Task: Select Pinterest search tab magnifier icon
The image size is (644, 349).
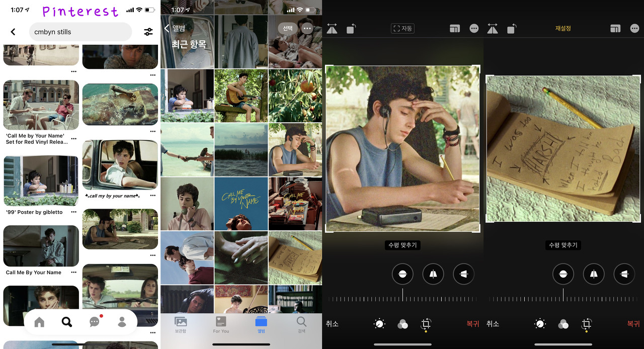Action: (66, 322)
